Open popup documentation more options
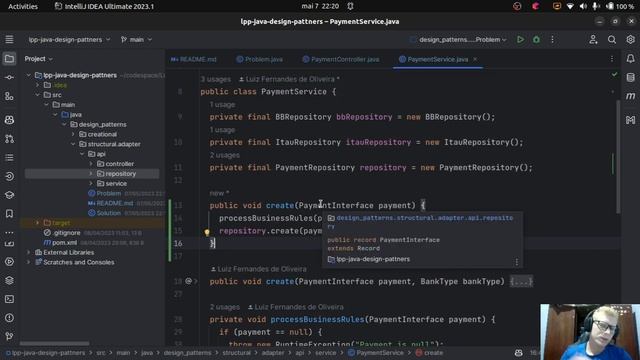 point(516,262)
